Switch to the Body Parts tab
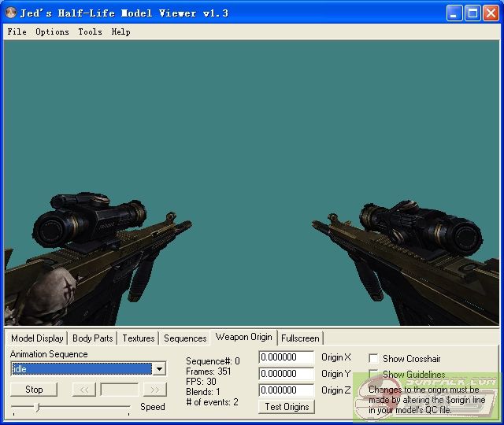Image resolution: width=504 pixels, height=425 pixels. pyautogui.click(x=92, y=338)
